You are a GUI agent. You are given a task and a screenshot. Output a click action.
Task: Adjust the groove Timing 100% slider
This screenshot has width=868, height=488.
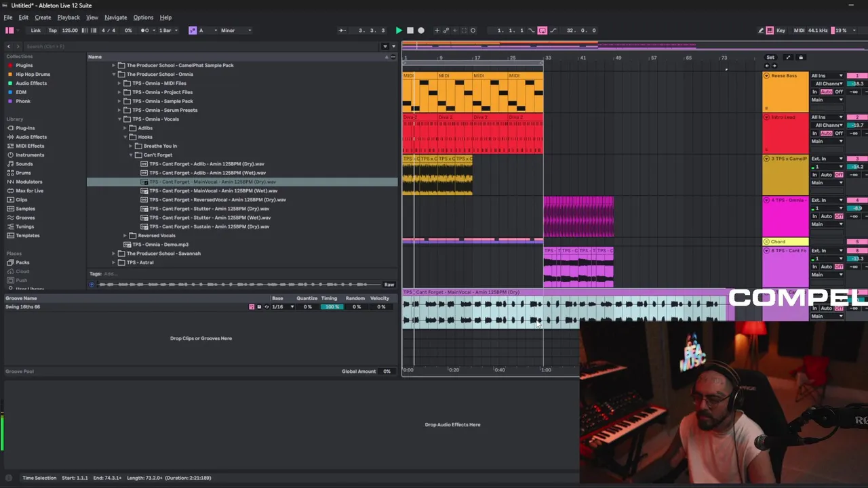[331, 307]
